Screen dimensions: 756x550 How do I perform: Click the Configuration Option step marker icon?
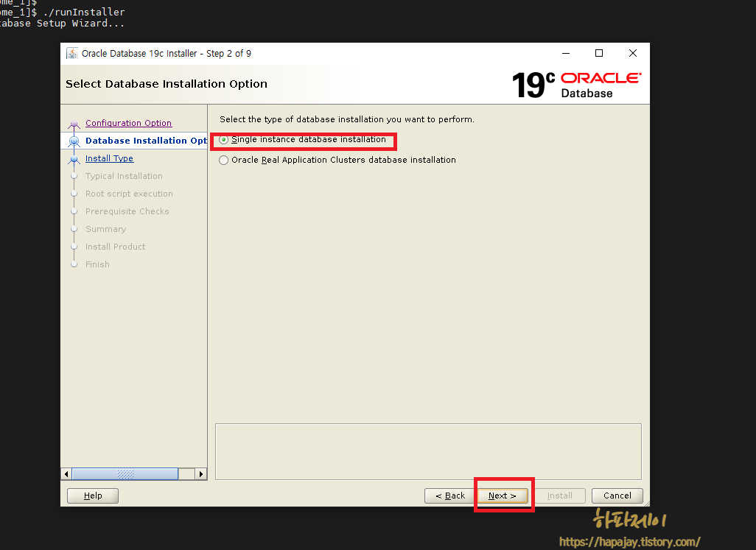[x=74, y=124]
